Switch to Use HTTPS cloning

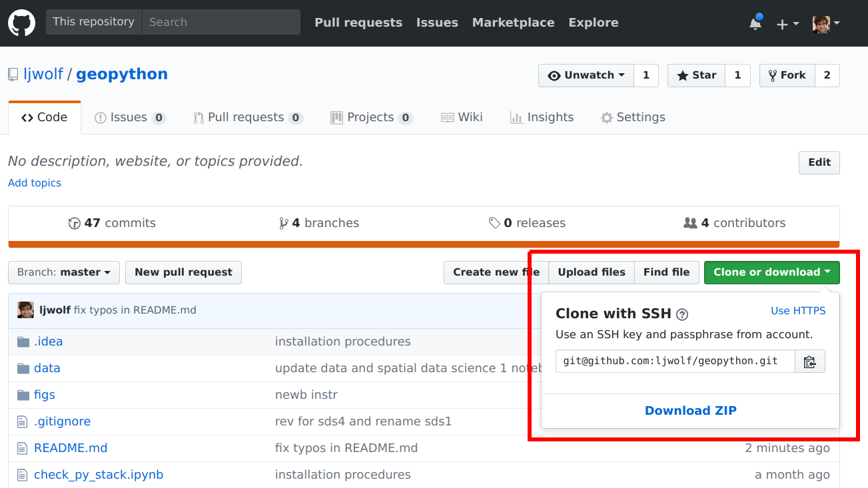pos(798,311)
